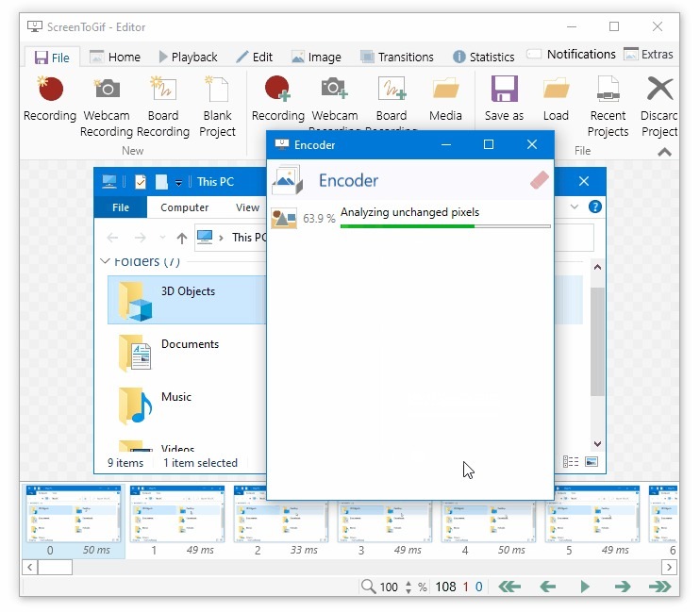Open Help question mark in This PC window
The width and height of the screenshot is (700, 612).
[594, 207]
